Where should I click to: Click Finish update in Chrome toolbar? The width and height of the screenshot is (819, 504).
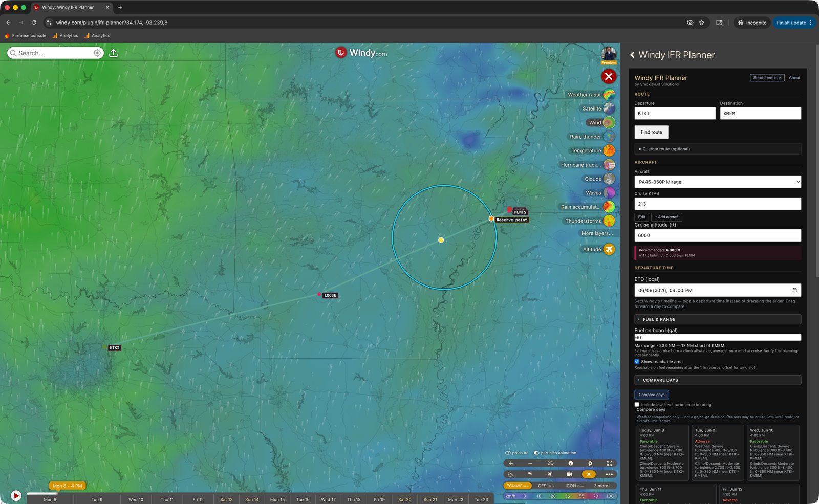pyautogui.click(x=791, y=23)
